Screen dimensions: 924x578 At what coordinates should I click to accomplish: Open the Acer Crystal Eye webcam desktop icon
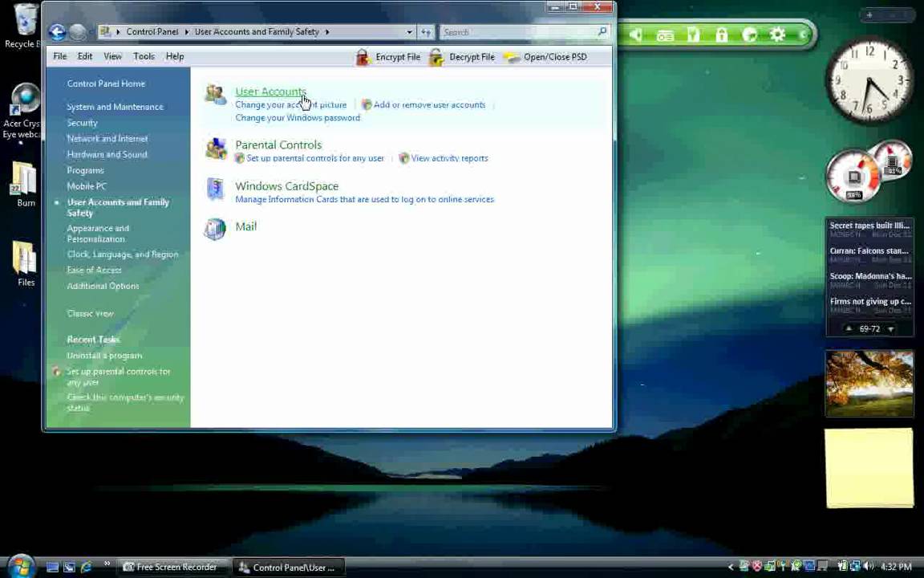click(22, 111)
